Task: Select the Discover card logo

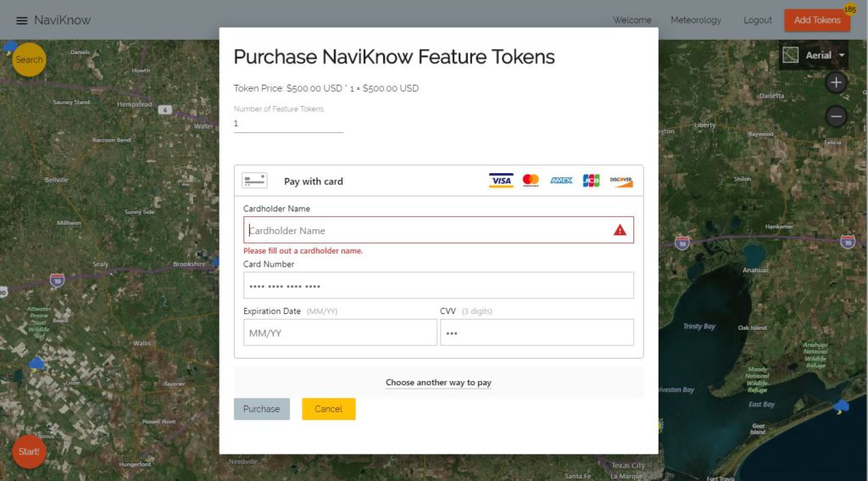Action: pyautogui.click(x=621, y=182)
